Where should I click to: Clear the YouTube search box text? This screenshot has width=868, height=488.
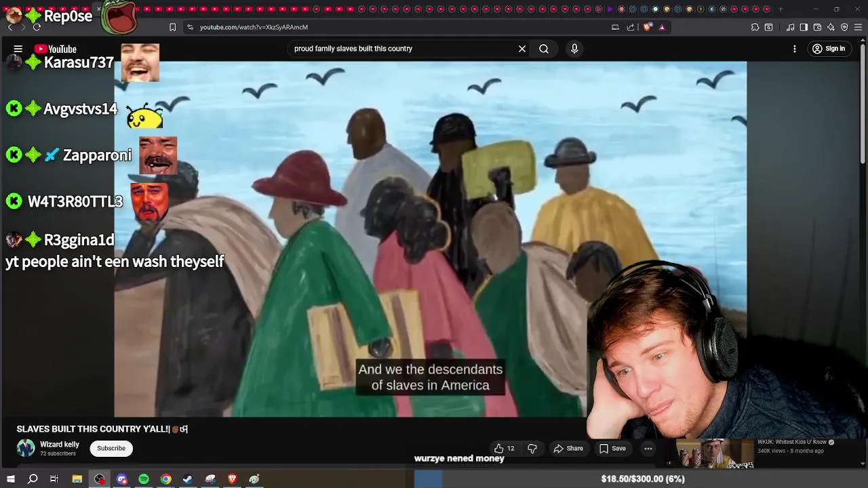coord(522,49)
